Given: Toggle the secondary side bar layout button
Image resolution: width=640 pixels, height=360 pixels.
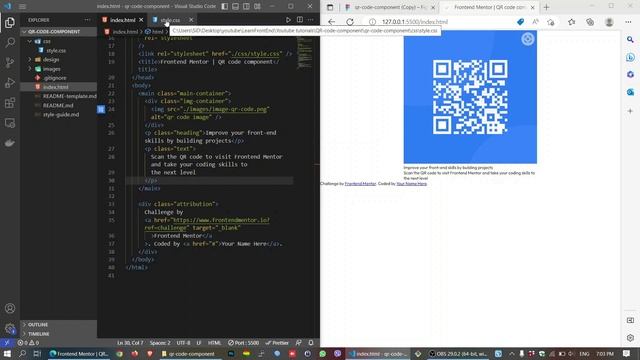Looking at the screenshot, I should [x=246, y=7].
